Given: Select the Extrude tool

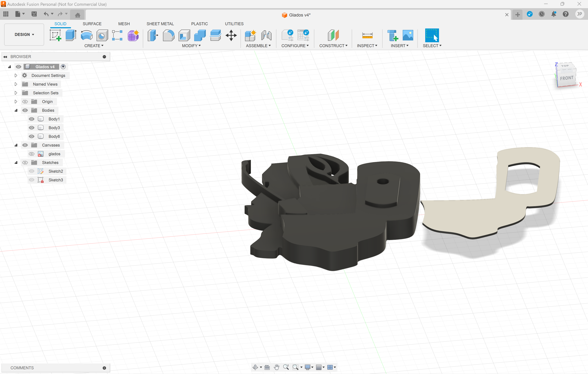Looking at the screenshot, I should pyautogui.click(x=71, y=35).
